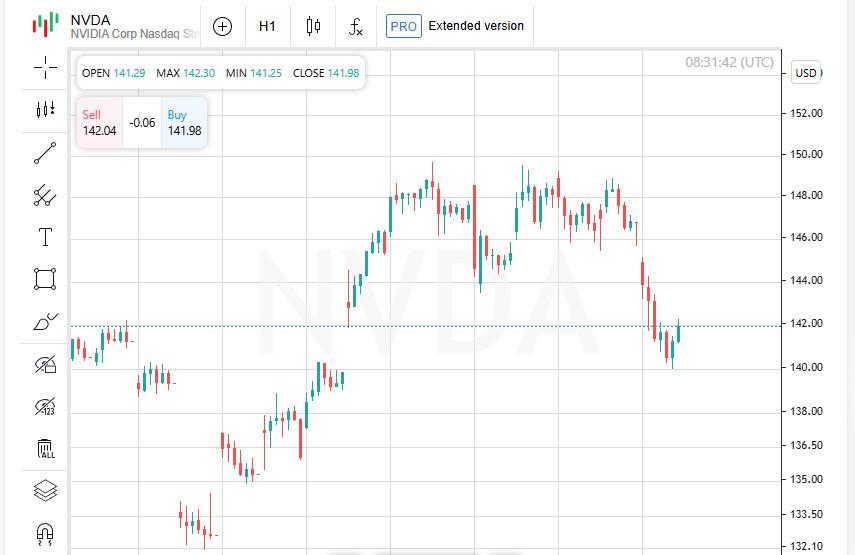Select the Text annotation tool
Viewport: 855px width, 555px height.
[45, 237]
